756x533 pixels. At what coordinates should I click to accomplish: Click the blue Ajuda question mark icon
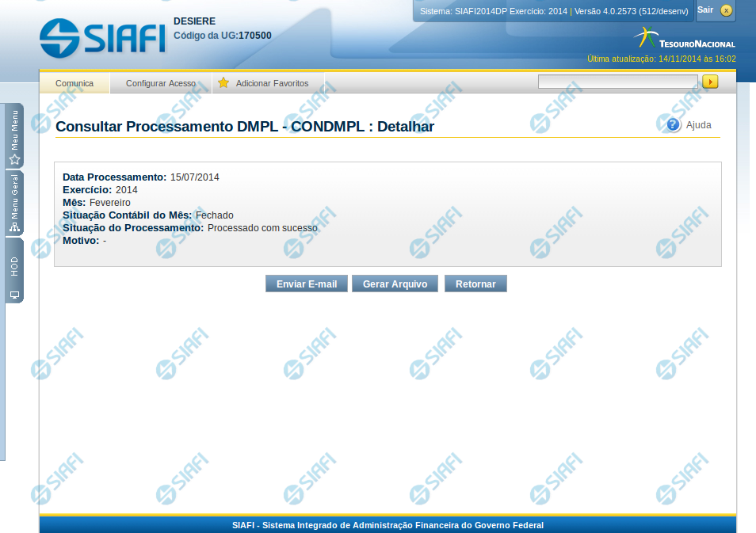click(x=674, y=125)
